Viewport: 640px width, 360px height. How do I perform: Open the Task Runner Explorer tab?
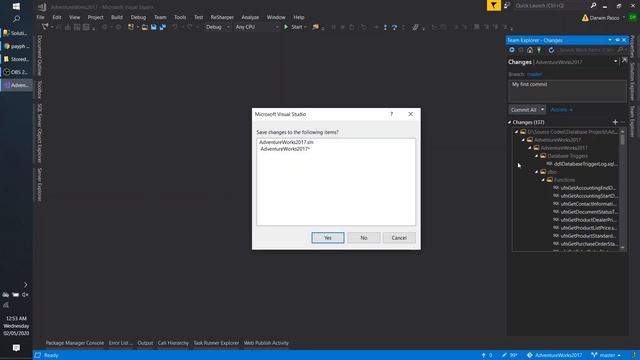[216, 343]
